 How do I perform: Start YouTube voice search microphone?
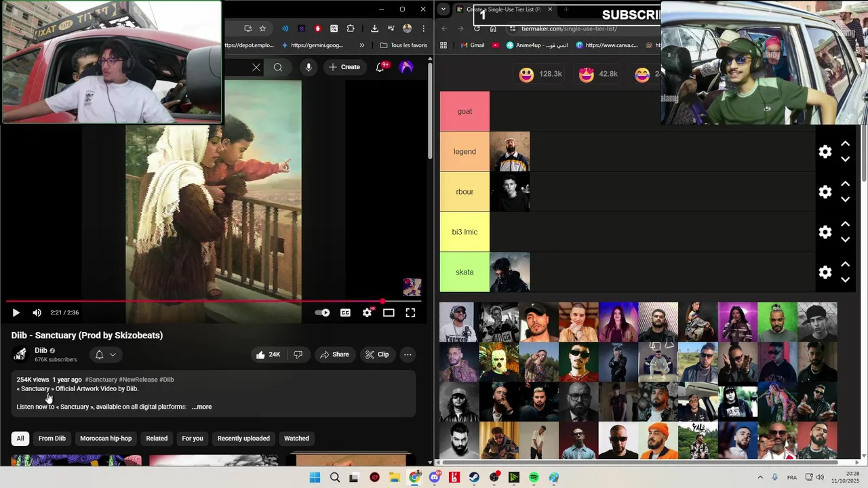point(309,67)
